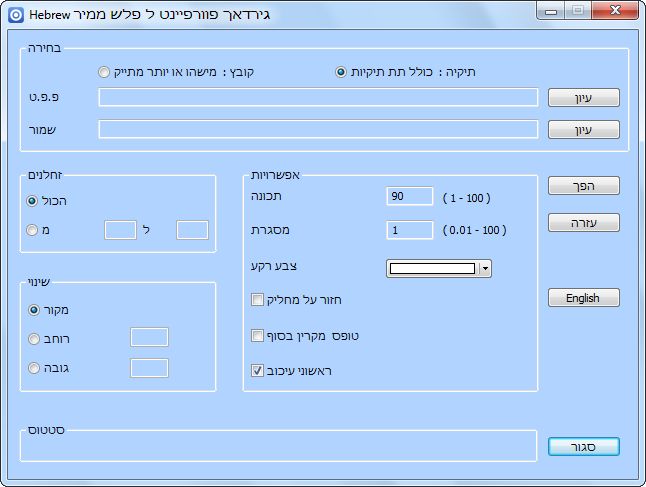Viewport: 646px width, 487px height.
Task: Select the תיקיה (folder) radio option
Action: [341, 72]
